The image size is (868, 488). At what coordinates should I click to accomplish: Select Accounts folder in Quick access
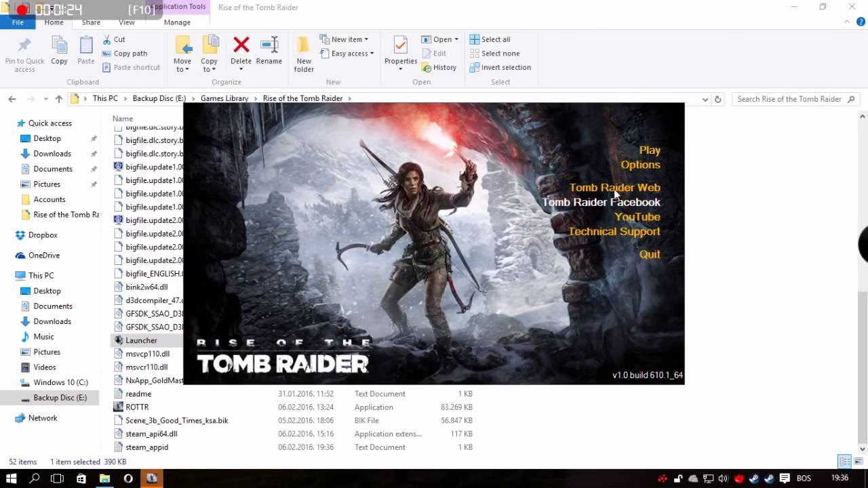[x=50, y=199]
